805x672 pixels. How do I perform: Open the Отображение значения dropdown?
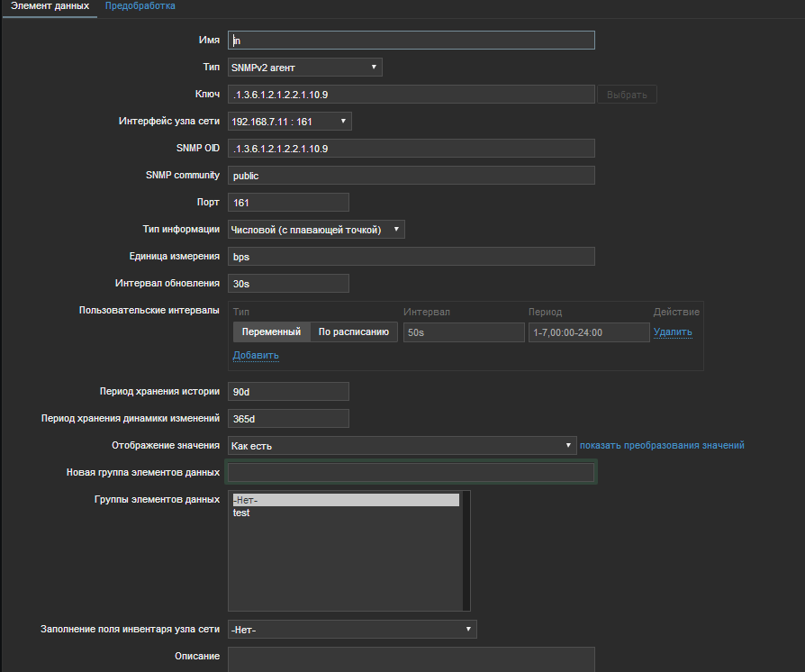402,446
